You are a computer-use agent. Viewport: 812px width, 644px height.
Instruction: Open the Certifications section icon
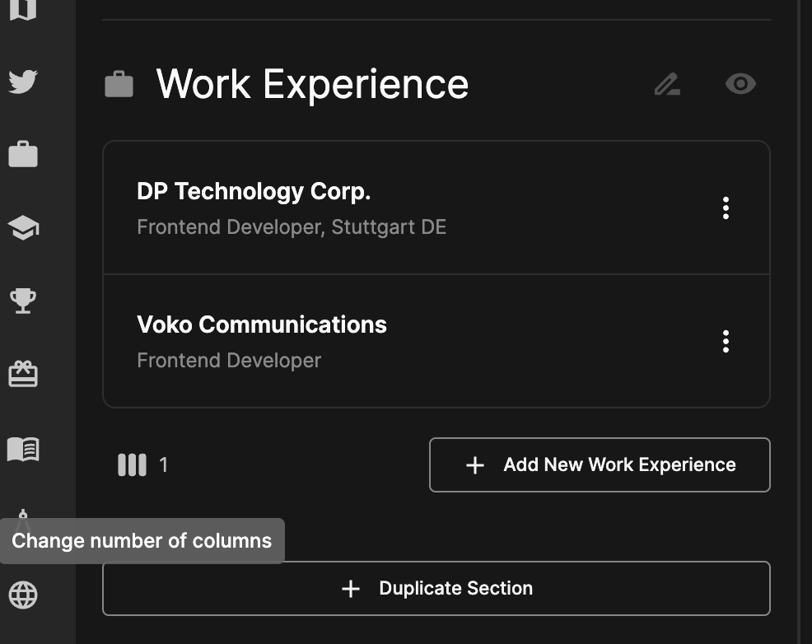24,373
